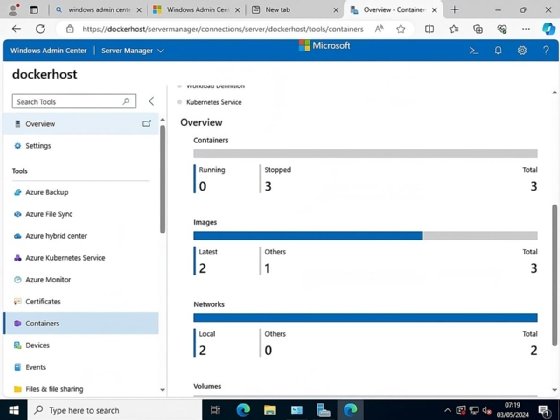Open the help question mark icon

pyautogui.click(x=546, y=50)
